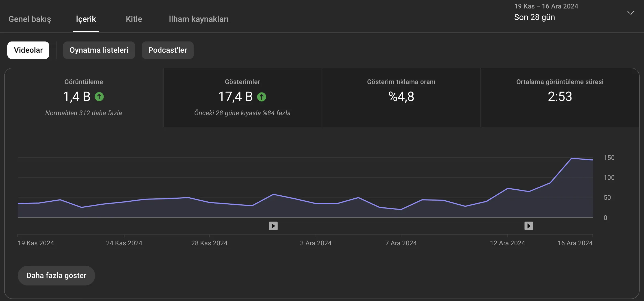The height and width of the screenshot is (301, 644).
Task: Click the date range chevron arrow
Action: pos(631,13)
